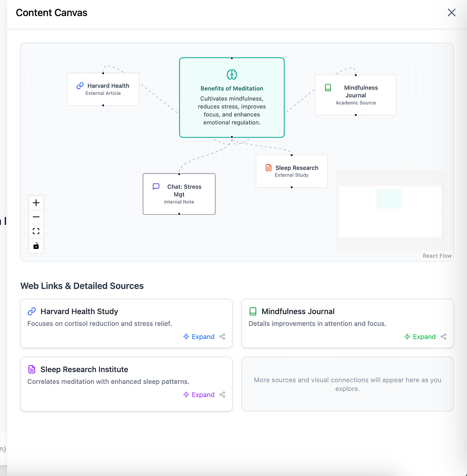467x476 pixels.
Task: Share the Harvard Health Study source
Action: point(222,336)
